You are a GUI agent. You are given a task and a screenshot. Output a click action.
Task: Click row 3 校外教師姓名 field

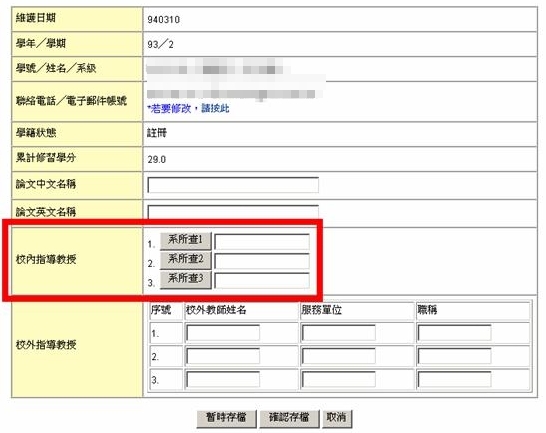point(223,379)
